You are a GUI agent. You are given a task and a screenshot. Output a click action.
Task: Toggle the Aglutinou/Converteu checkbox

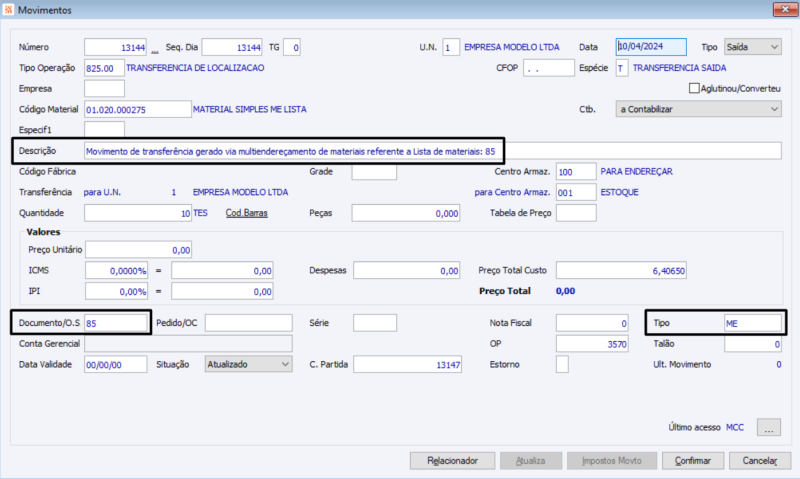[x=694, y=88]
